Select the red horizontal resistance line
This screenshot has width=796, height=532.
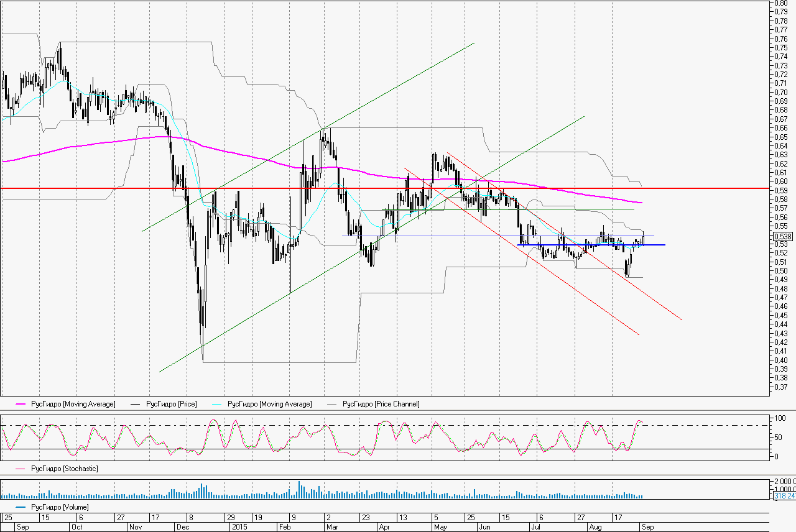pos(373,188)
